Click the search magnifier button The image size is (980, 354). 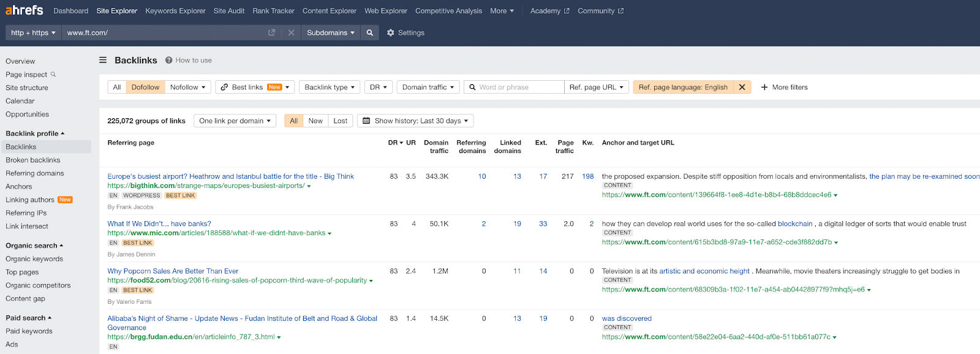coord(370,33)
